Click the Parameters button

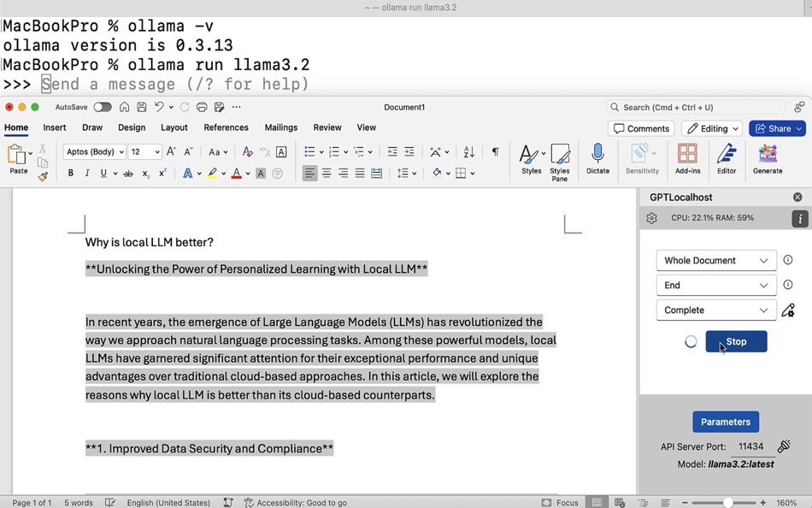pyautogui.click(x=726, y=422)
